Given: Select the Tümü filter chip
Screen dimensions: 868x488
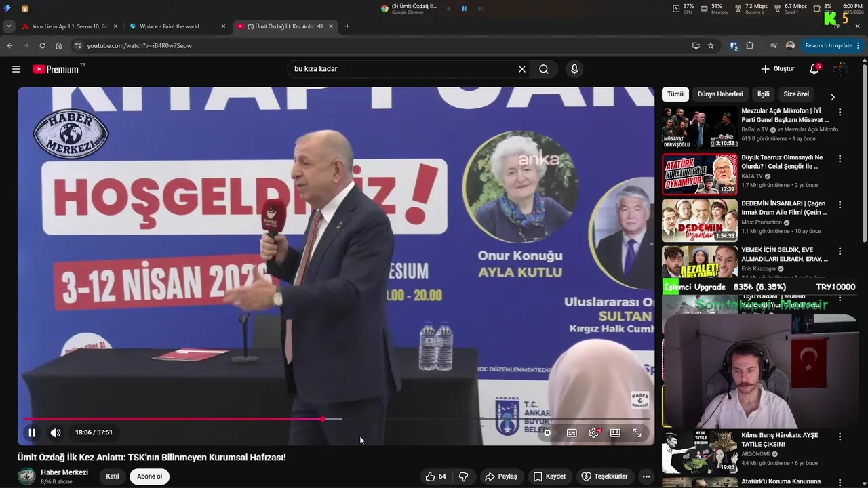Looking at the screenshot, I should [x=675, y=94].
